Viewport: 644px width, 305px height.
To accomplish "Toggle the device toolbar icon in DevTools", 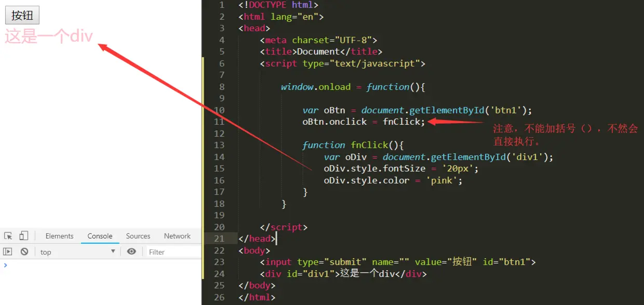I will pyautogui.click(x=23, y=236).
